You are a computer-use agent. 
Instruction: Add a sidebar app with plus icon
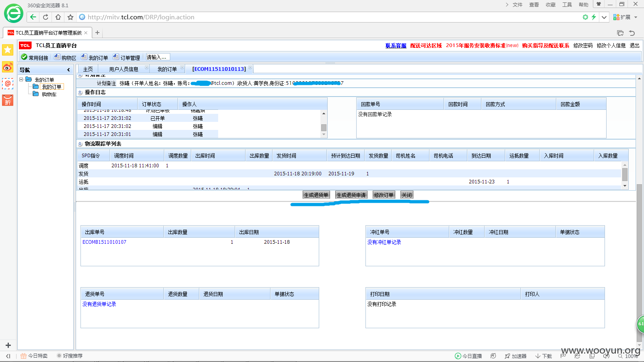pos(8,345)
